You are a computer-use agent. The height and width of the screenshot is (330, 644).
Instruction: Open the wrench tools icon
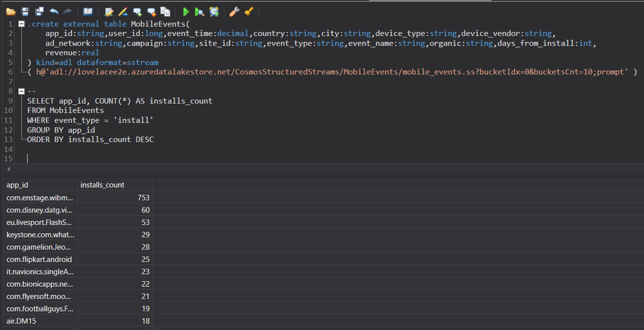[x=235, y=12]
